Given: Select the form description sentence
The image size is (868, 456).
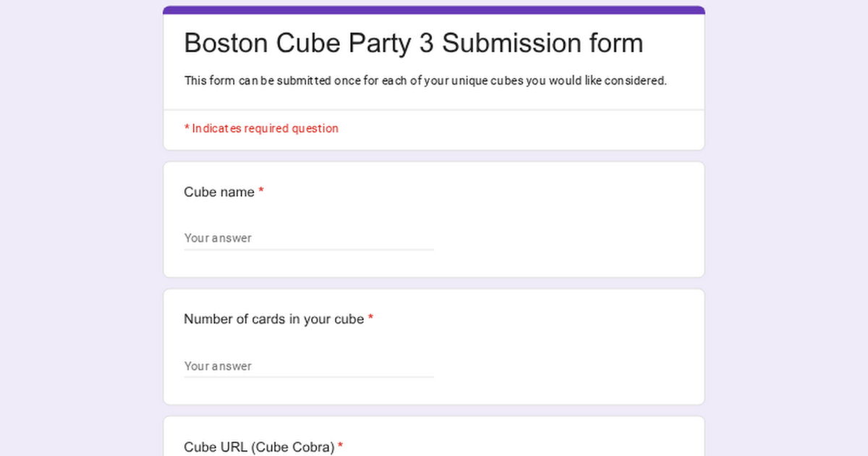Looking at the screenshot, I should (x=425, y=80).
